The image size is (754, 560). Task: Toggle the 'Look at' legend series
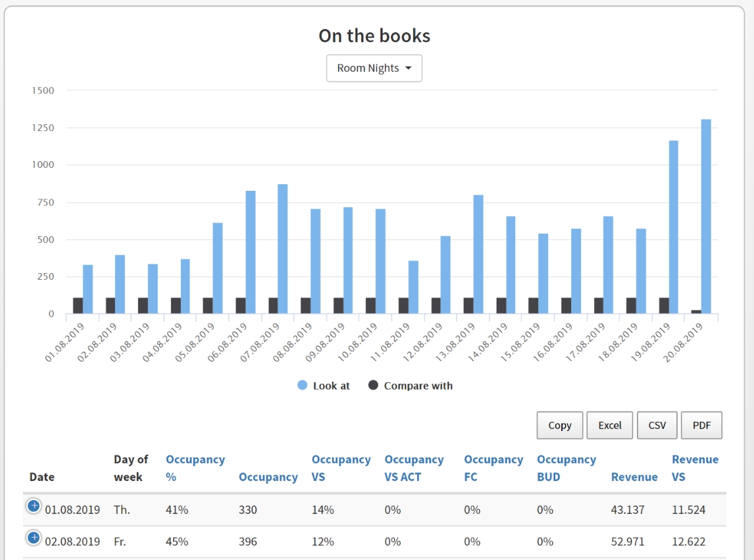point(324,386)
